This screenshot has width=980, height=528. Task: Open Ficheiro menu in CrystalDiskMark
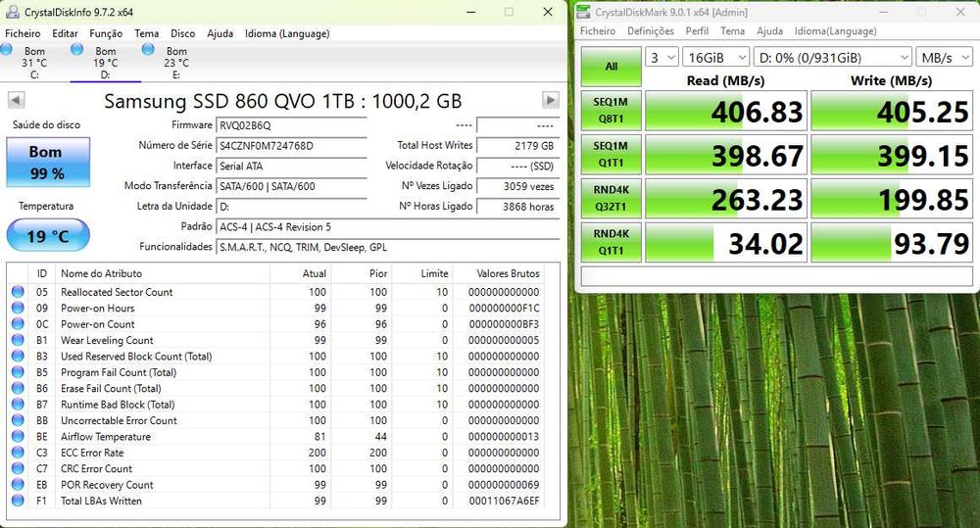tap(598, 31)
